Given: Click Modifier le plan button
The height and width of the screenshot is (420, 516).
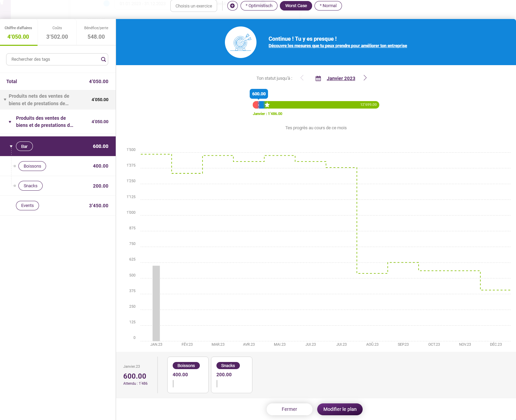Looking at the screenshot, I should (340, 409).
